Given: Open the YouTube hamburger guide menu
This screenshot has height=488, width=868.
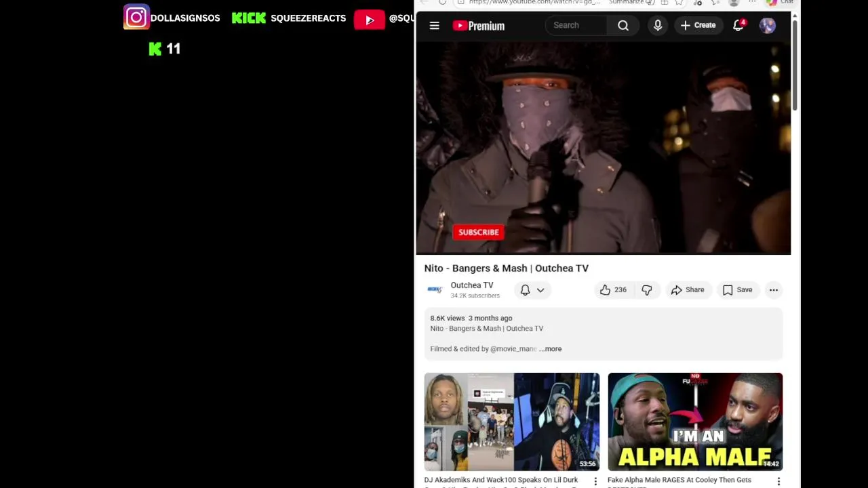Looking at the screenshot, I should (435, 26).
